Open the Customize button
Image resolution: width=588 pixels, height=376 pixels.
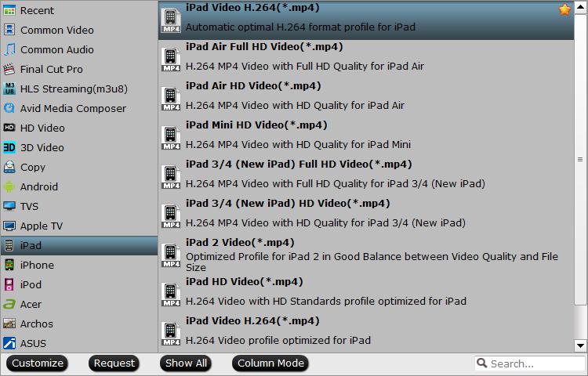pyautogui.click(x=37, y=363)
